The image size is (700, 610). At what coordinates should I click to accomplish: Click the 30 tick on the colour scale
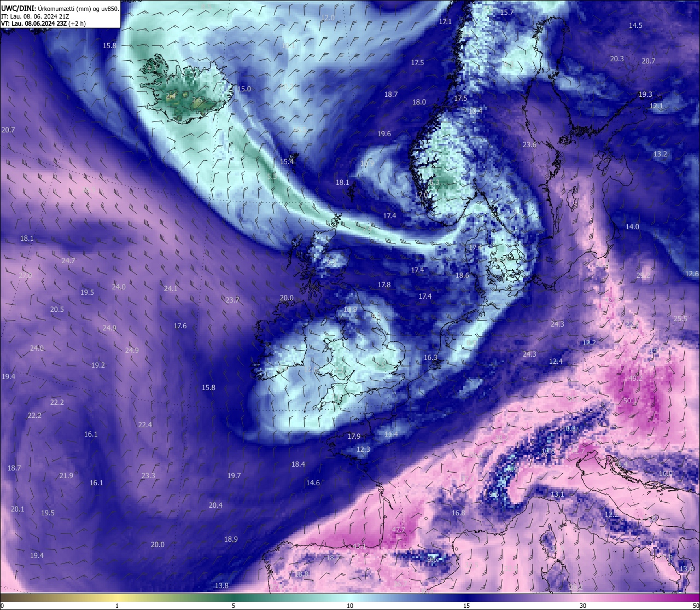(583, 605)
